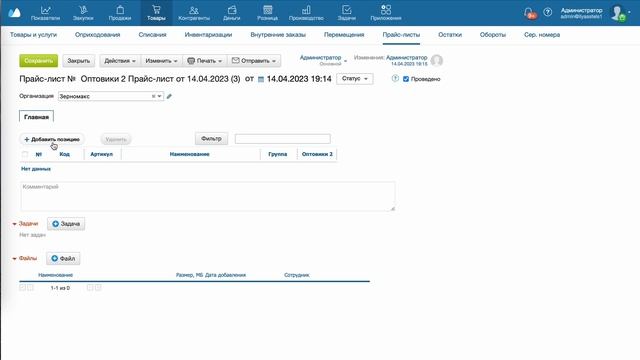Edit the organization with pencil icon

click(x=169, y=96)
